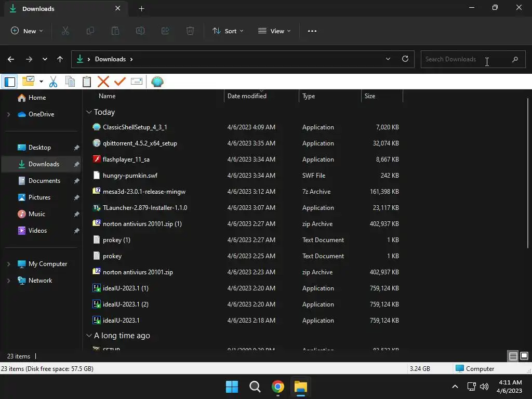Open the New dropdown menu
This screenshot has width=532, height=399.
click(27, 31)
